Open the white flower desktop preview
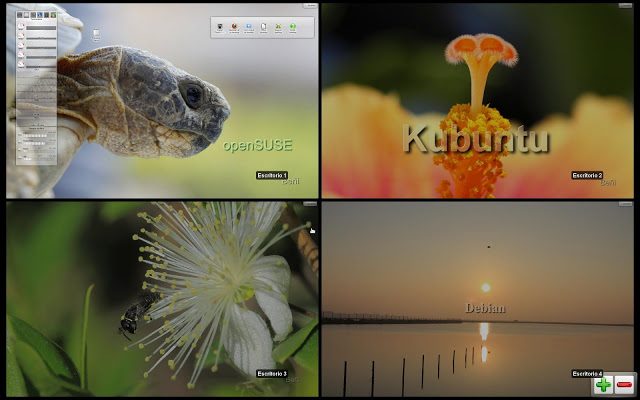The width and height of the screenshot is (640, 400). pyautogui.click(x=162, y=300)
